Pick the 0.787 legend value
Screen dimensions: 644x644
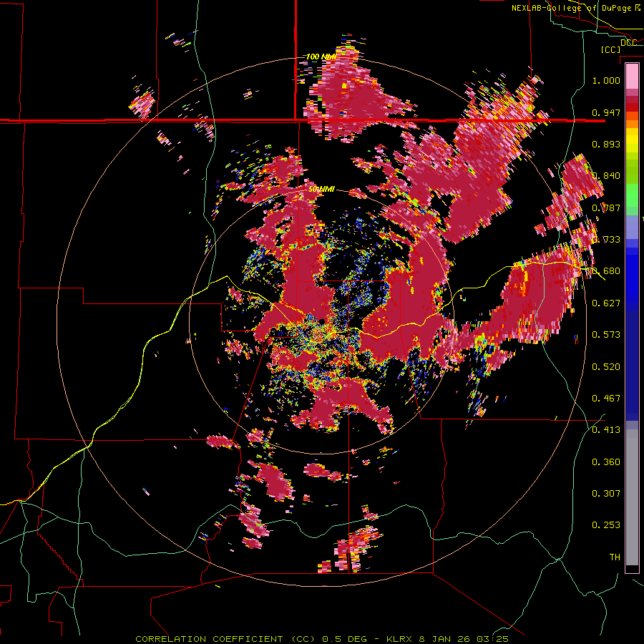(x=606, y=208)
